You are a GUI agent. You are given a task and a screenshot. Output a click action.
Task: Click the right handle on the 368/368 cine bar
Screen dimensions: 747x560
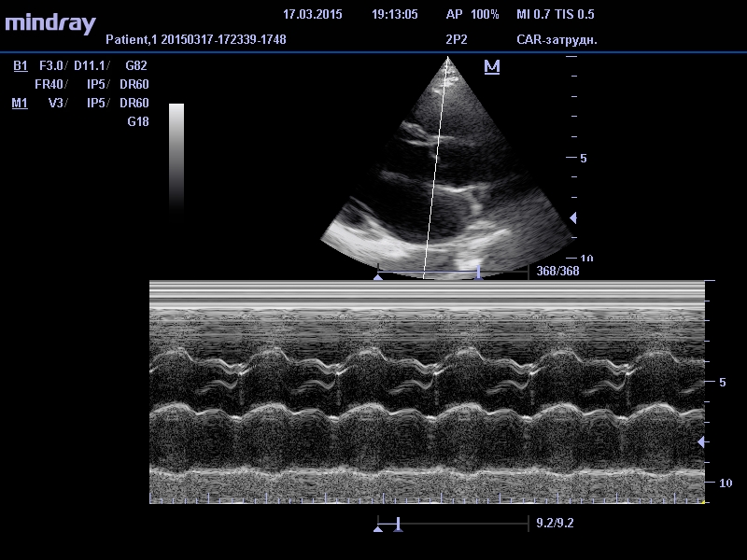478,273
